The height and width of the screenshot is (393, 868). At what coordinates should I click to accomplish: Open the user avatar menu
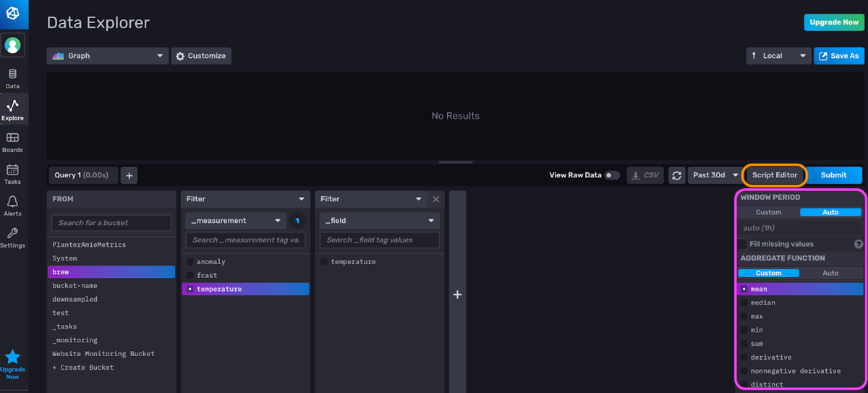click(12, 45)
